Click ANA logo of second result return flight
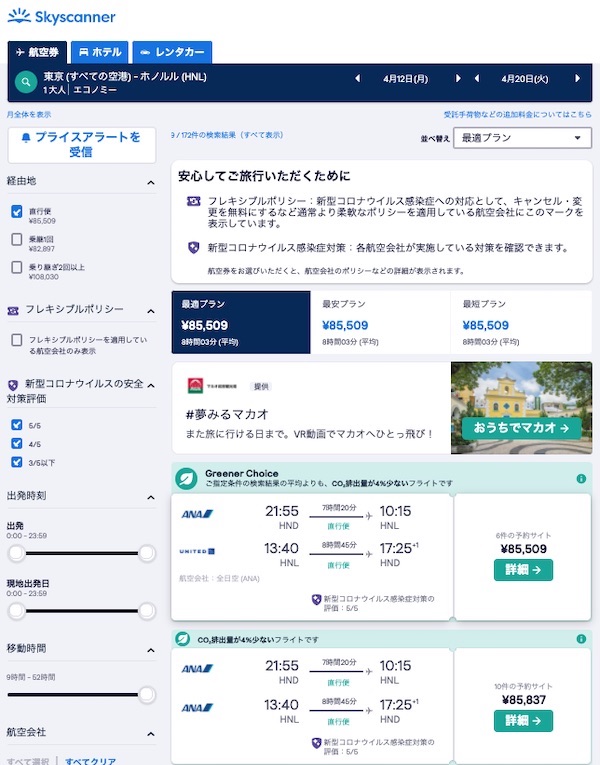This screenshot has height=765, width=600. click(x=197, y=707)
